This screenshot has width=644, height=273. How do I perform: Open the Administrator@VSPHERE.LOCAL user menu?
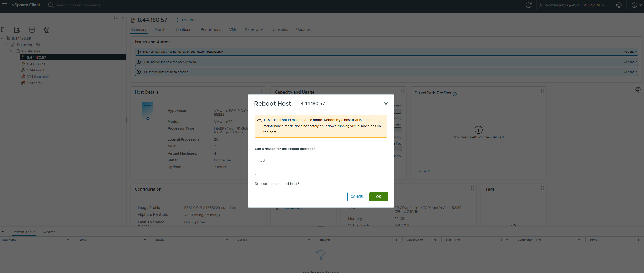[572, 5]
